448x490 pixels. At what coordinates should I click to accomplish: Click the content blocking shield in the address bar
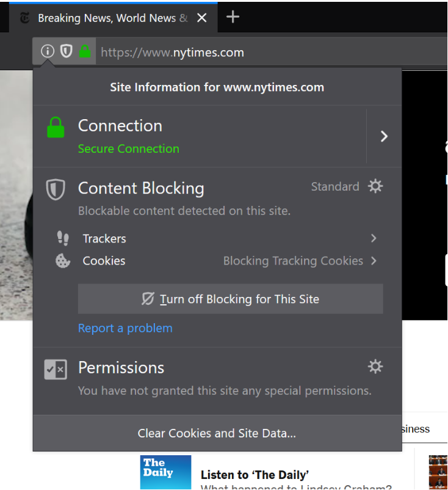(x=66, y=51)
